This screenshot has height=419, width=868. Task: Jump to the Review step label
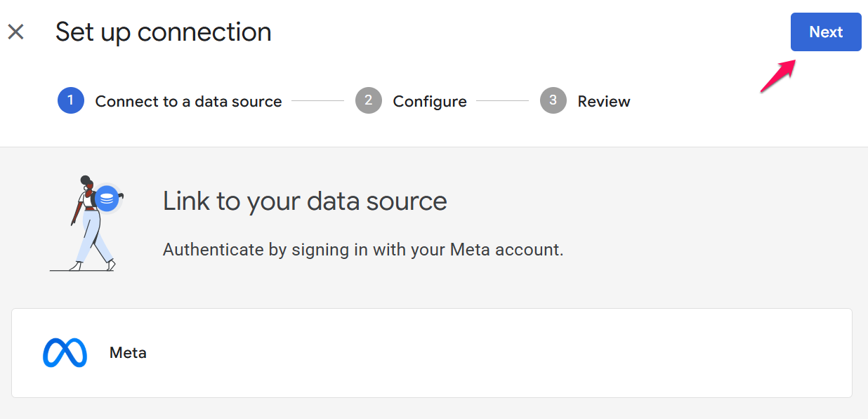click(x=603, y=102)
